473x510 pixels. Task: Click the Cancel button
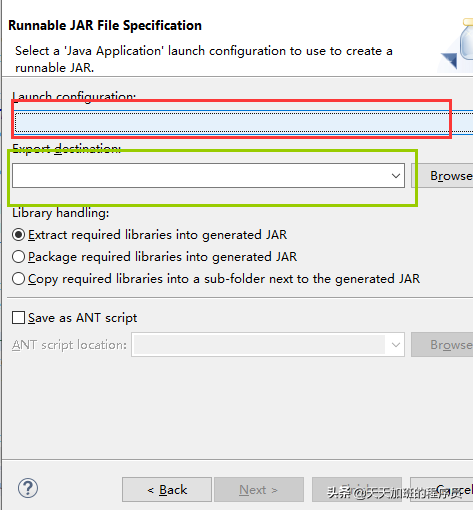click(442, 490)
